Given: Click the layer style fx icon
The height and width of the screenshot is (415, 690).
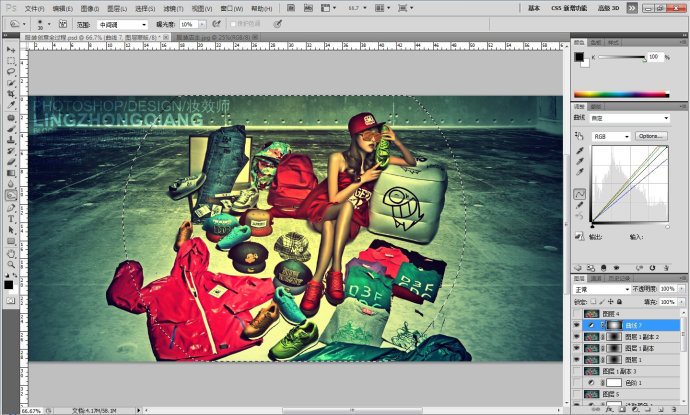Looking at the screenshot, I should [609, 410].
